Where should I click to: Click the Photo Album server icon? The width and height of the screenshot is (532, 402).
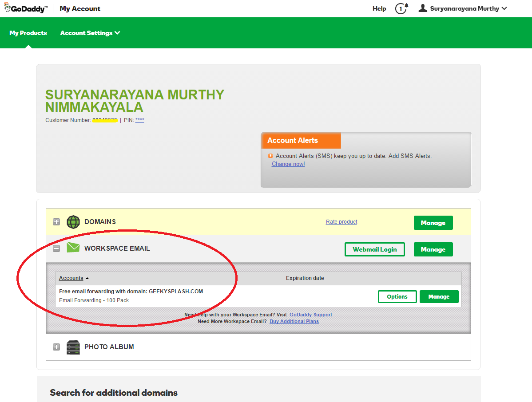tap(73, 347)
